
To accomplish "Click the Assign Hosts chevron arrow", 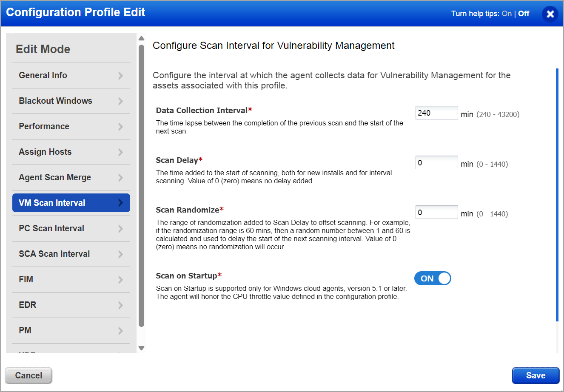I will click(x=120, y=152).
